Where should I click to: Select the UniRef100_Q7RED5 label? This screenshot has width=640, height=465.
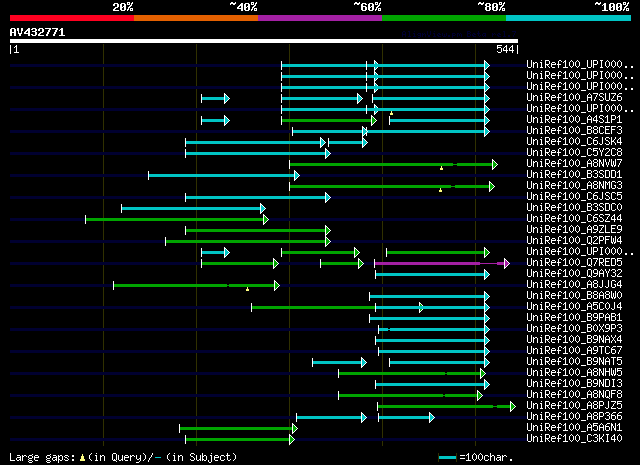tap(574, 263)
